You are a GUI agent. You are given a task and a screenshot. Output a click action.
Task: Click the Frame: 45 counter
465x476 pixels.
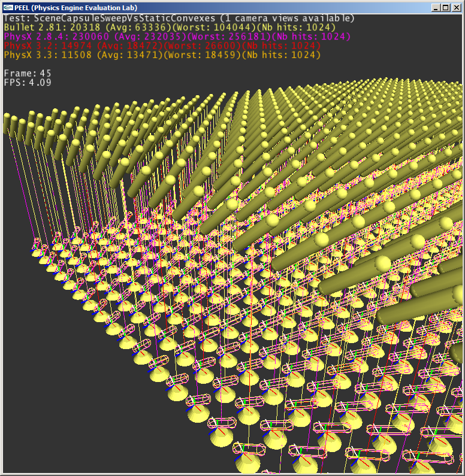tap(28, 73)
